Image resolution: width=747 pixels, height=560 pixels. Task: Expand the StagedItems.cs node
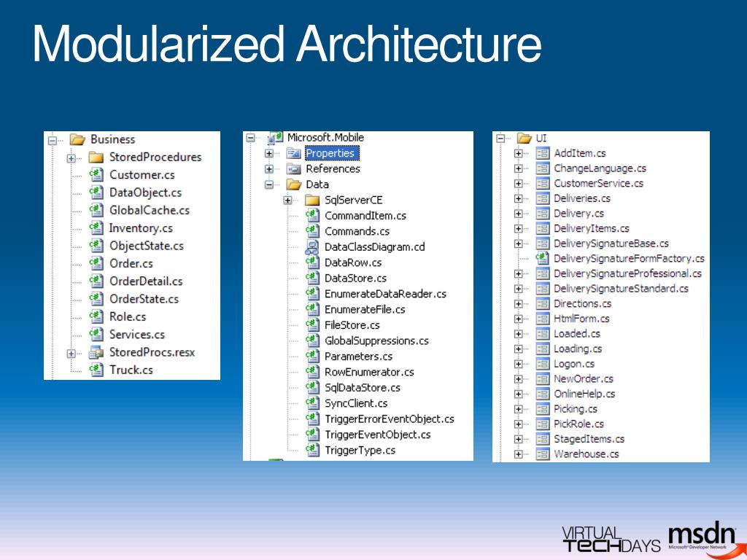[x=519, y=439]
